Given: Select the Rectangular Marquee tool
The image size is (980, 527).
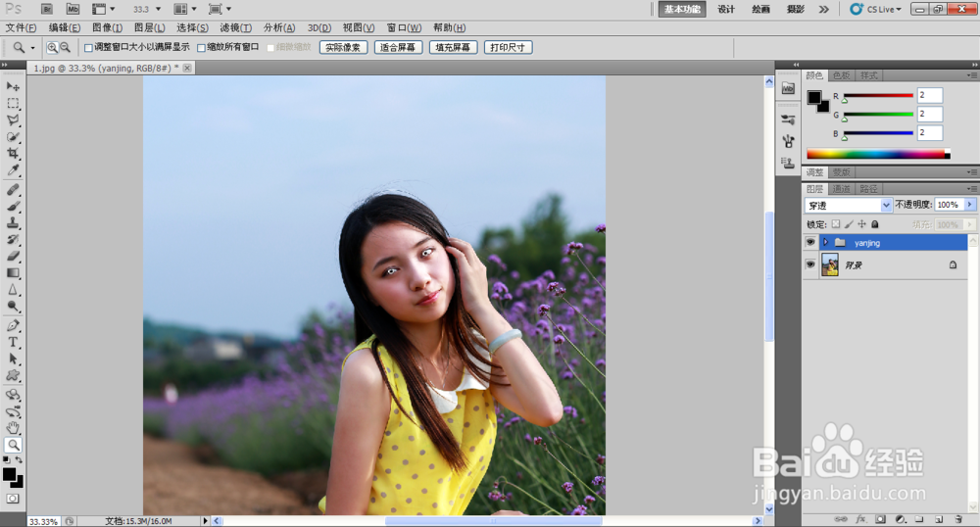Looking at the screenshot, I should coord(13,103).
